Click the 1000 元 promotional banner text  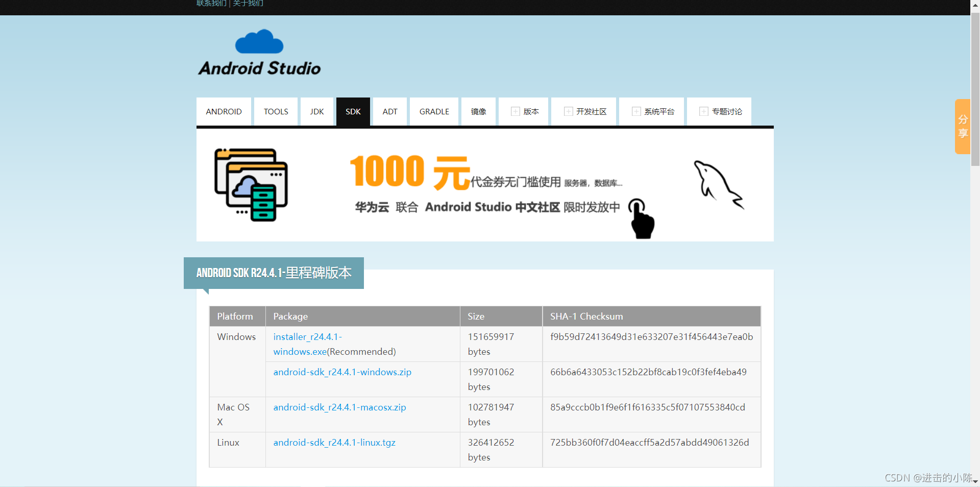pyautogui.click(x=410, y=172)
